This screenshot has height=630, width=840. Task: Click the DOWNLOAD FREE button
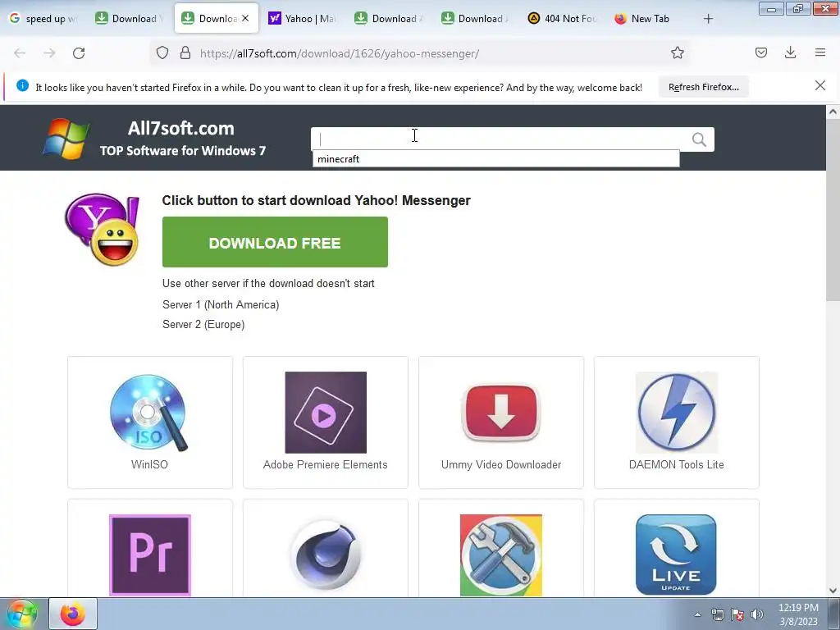(275, 242)
